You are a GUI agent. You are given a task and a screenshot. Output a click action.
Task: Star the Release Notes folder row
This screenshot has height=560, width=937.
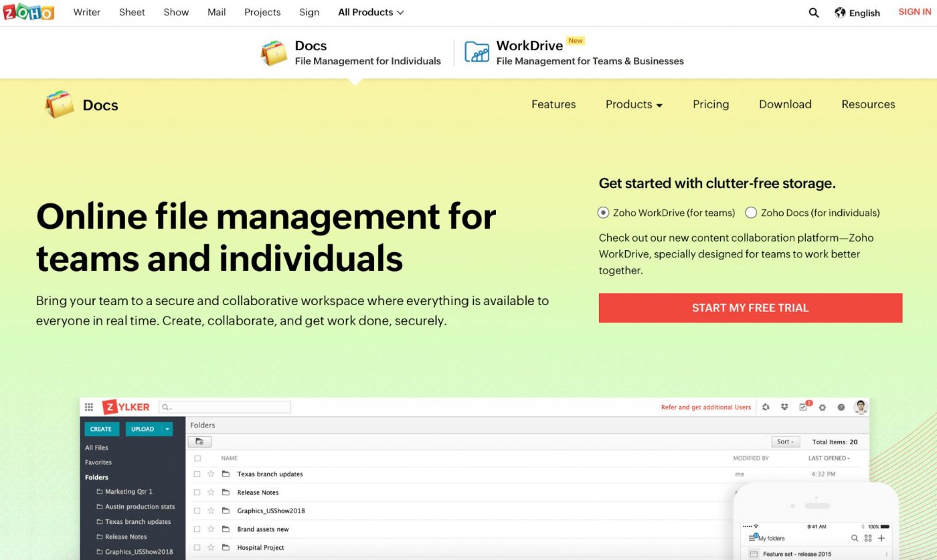[x=211, y=492]
